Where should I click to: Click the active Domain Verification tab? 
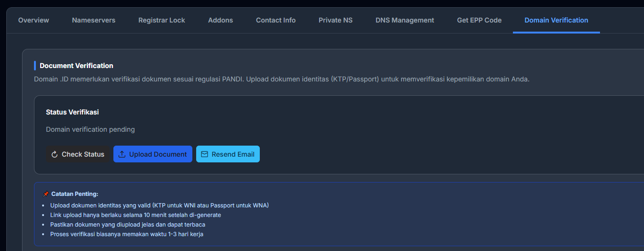556,20
